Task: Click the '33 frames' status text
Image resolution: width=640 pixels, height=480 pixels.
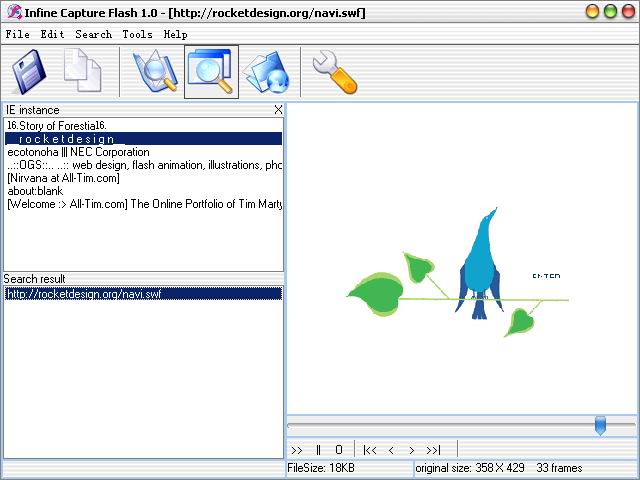Action: pyautogui.click(x=559, y=468)
